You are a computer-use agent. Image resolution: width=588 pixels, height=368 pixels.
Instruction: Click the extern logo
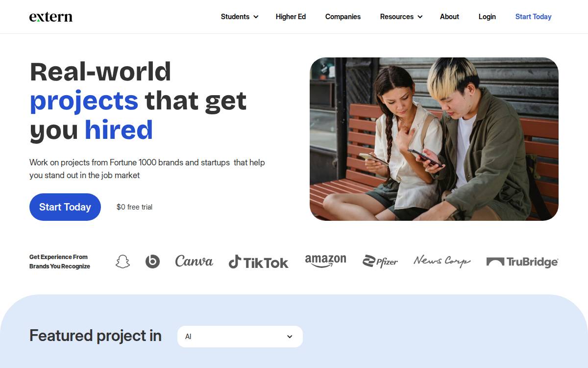51,17
